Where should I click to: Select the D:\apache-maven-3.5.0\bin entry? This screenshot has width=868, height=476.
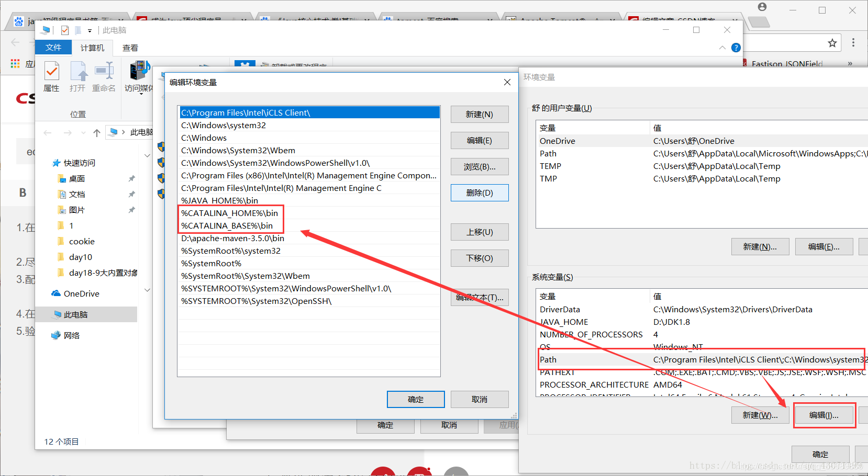point(309,238)
